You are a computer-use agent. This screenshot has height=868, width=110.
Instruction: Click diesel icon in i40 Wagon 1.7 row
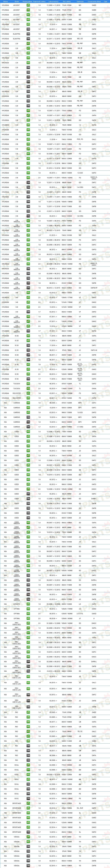coord(28,331)
